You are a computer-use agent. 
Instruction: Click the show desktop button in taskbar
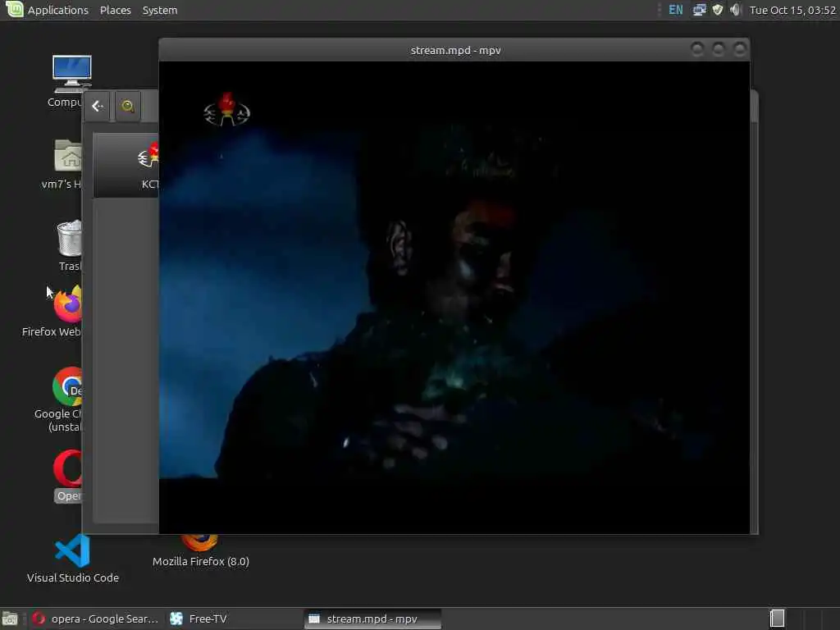coord(10,619)
